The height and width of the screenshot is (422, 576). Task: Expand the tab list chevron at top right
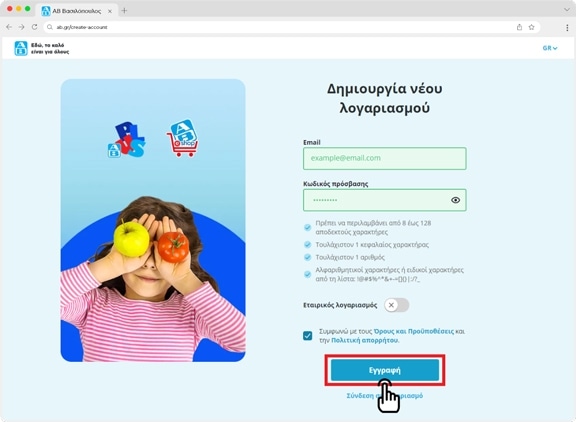click(x=567, y=10)
